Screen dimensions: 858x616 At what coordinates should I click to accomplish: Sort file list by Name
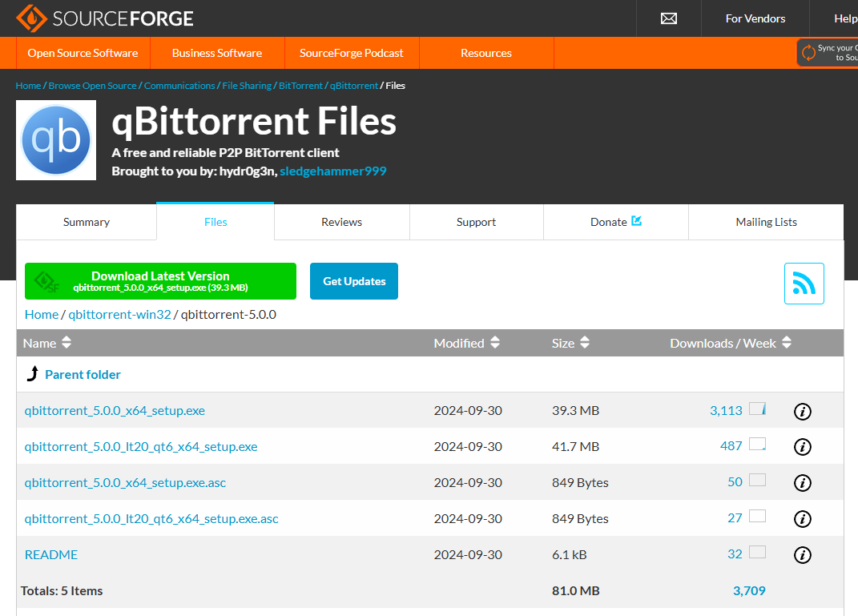click(x=47, y=343)
